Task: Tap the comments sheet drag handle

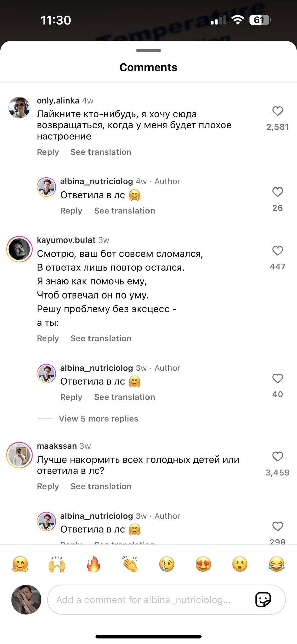Action: (148, 51)
